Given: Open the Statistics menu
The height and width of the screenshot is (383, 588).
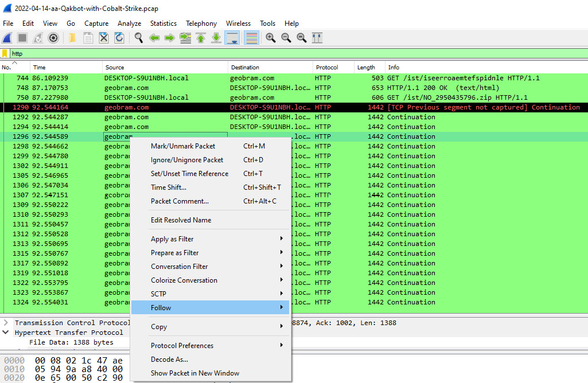Looking at the screenshot, I should point(163,24).
